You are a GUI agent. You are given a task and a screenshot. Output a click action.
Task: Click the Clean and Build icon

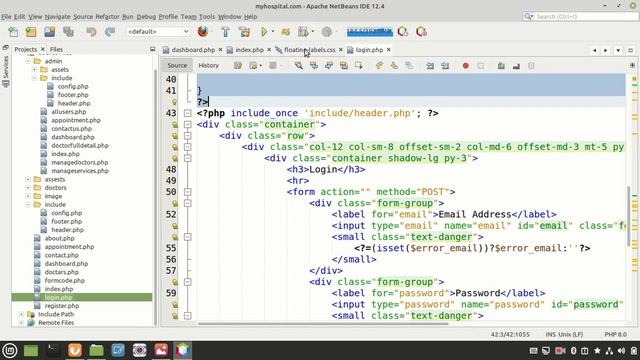tap(244, 31)
